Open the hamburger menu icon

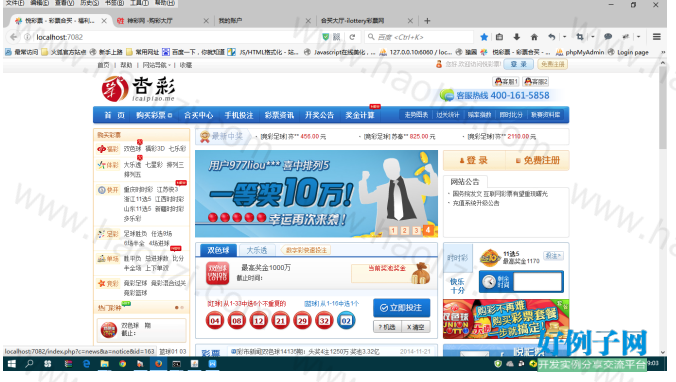[657, 37]
